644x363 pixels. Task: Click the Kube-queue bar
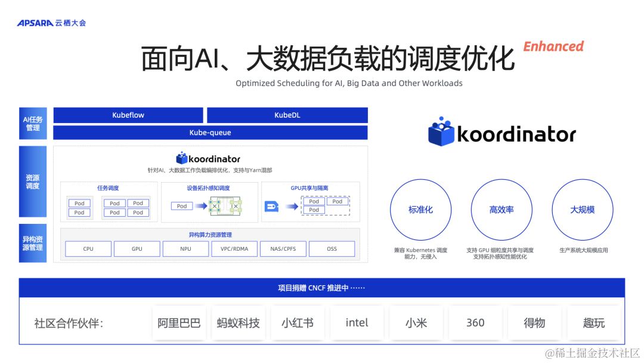coord(210,133)
